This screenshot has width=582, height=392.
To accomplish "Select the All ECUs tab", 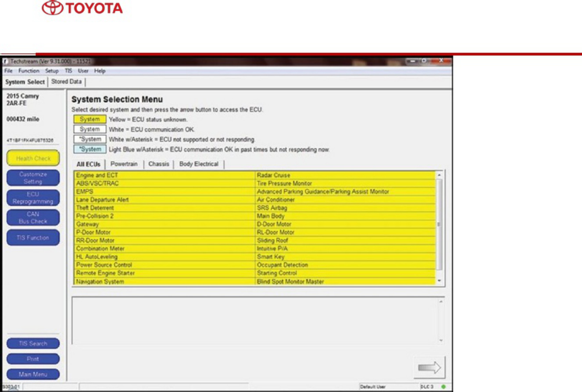I will 89,164.
